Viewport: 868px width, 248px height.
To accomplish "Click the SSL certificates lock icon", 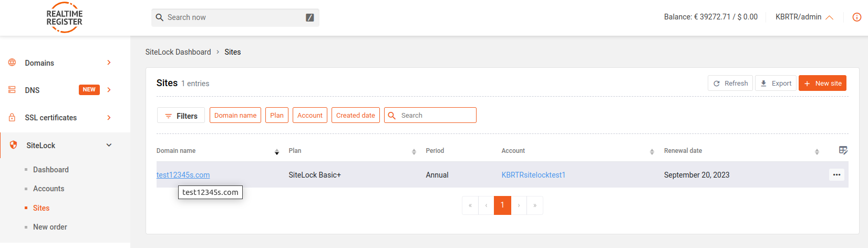I will (x=12, y=118).
